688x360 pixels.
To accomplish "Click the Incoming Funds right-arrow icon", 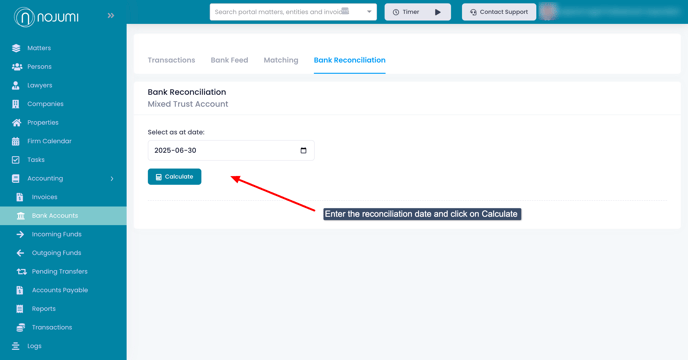I will [x=20, y=234].
